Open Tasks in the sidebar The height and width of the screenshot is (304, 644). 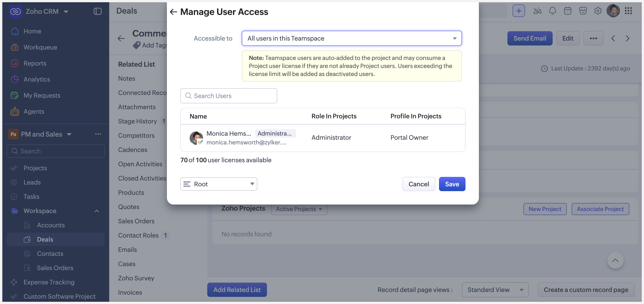[x=31, y=196]
